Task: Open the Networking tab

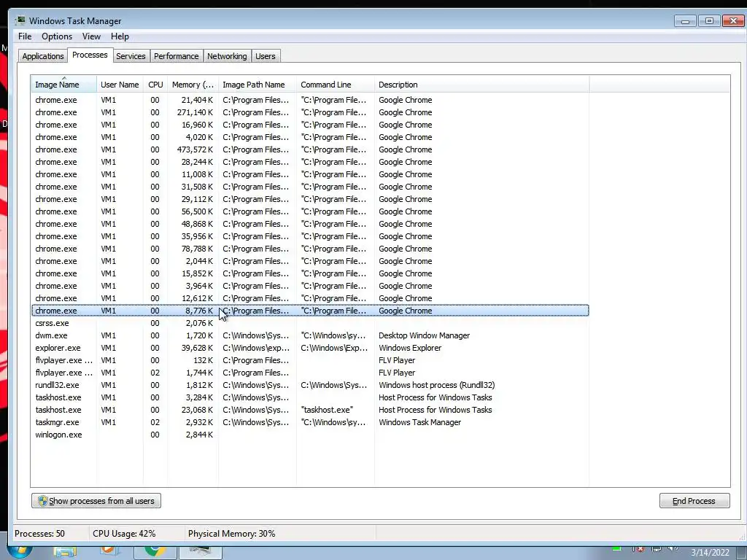Action: (227, 55)
